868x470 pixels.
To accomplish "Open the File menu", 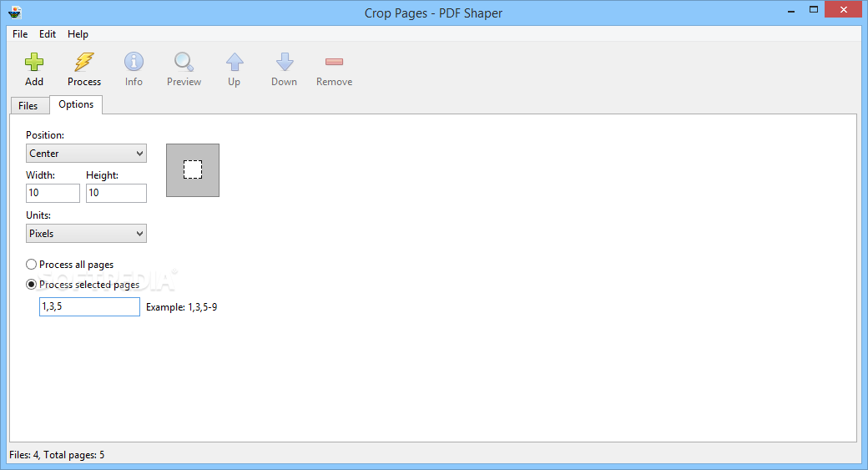I will point(20,33).
